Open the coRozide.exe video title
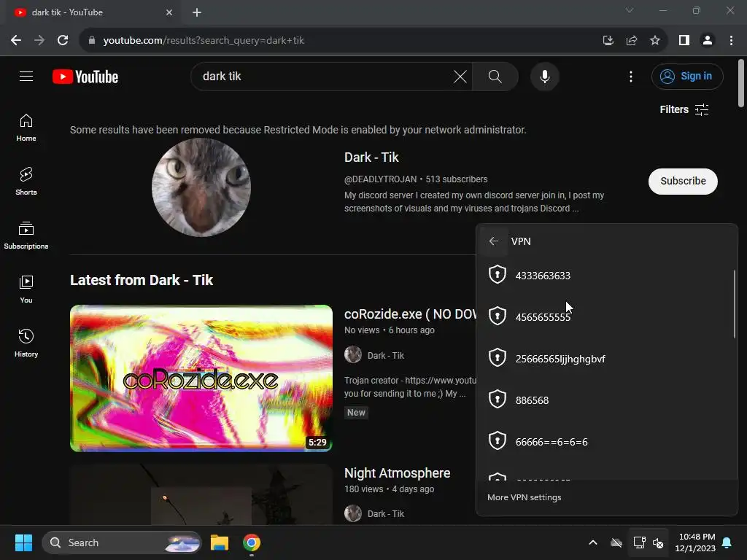 coord(410,314)
